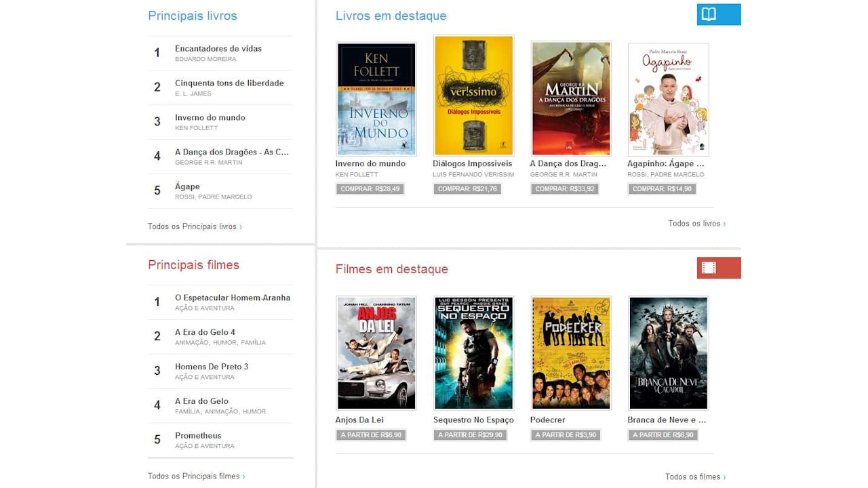The height and width of the screenshot is (488, 868).
Task: Click the red film strip icon badge
Action: tap(719, 268)
